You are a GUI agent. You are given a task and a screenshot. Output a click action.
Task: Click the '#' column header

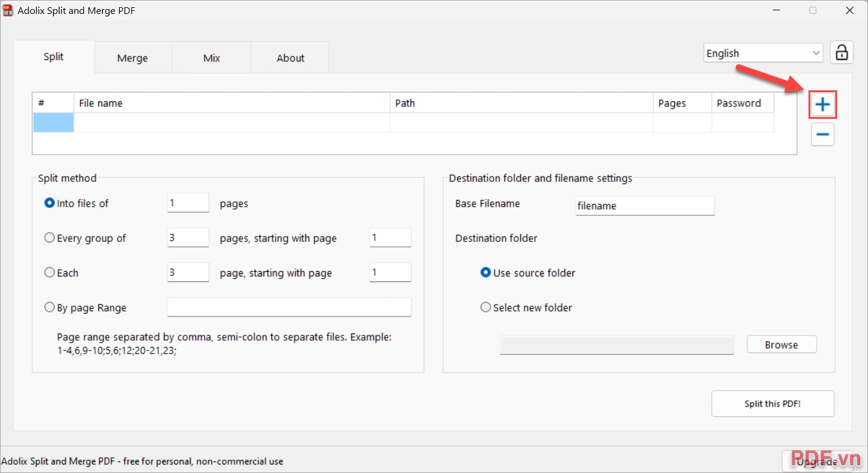[53, 103]
